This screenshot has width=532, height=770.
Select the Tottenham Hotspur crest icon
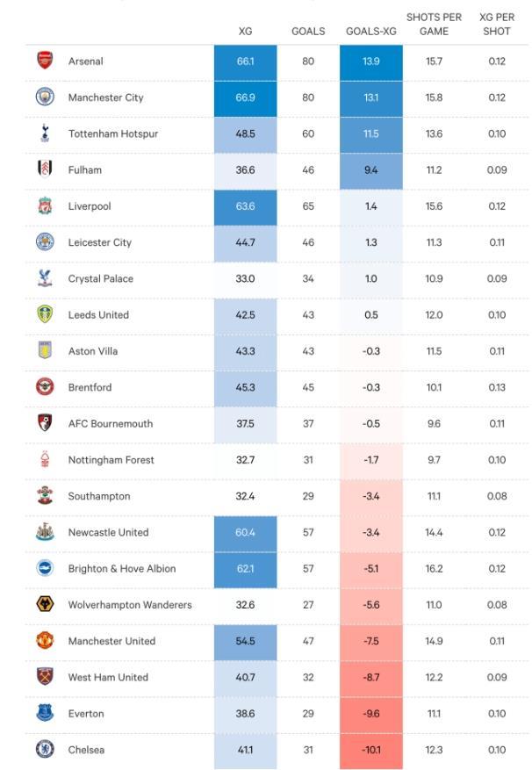pyautogui.click(x=45, y=133)
